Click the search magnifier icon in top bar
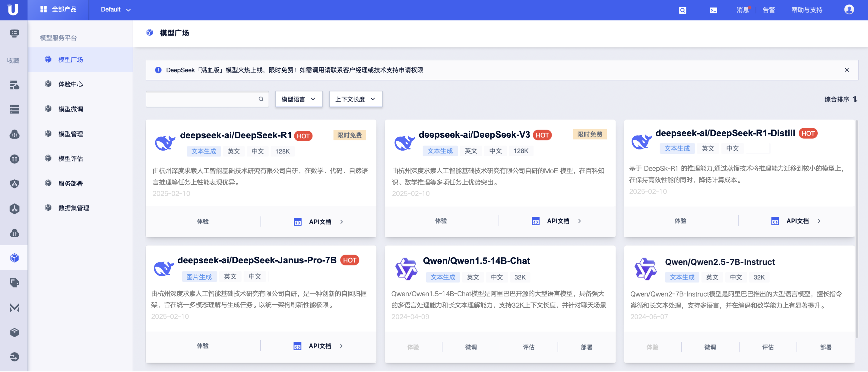 [682, 10]
